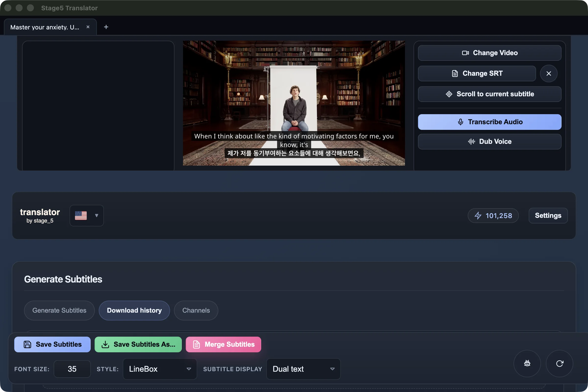Select the Master your anxiety tab
588x392 pixels.
point(50,27)
